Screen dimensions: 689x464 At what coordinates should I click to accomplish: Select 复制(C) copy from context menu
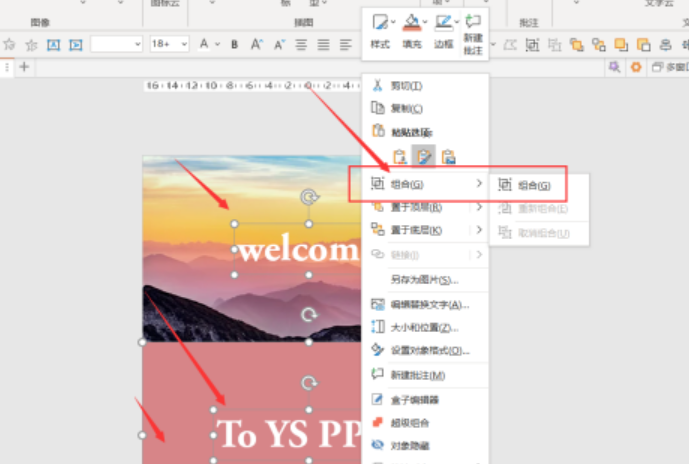click(425, 108)
